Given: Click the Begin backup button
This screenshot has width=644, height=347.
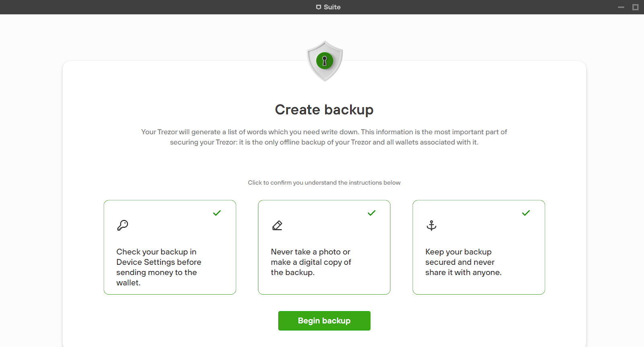Looking at the screenshot, I should tap(324, 321).
